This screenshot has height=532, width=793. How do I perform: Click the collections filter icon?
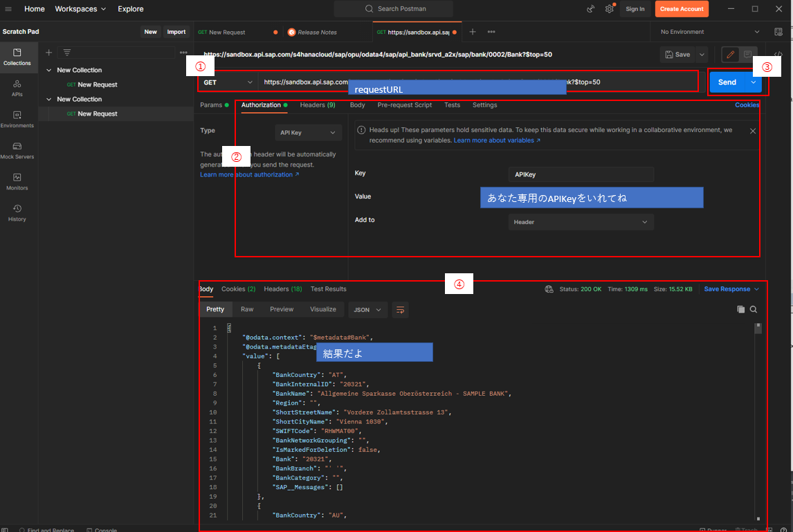pos(66,53)
